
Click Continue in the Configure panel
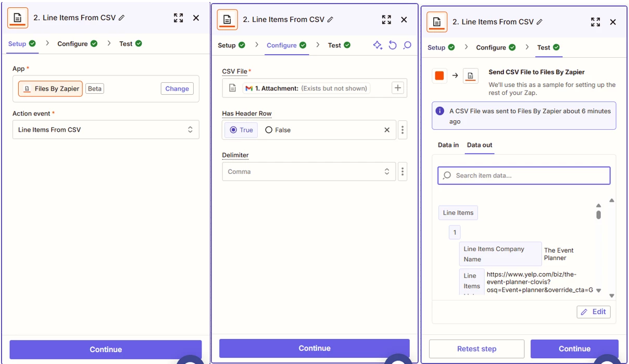[314, 348]
